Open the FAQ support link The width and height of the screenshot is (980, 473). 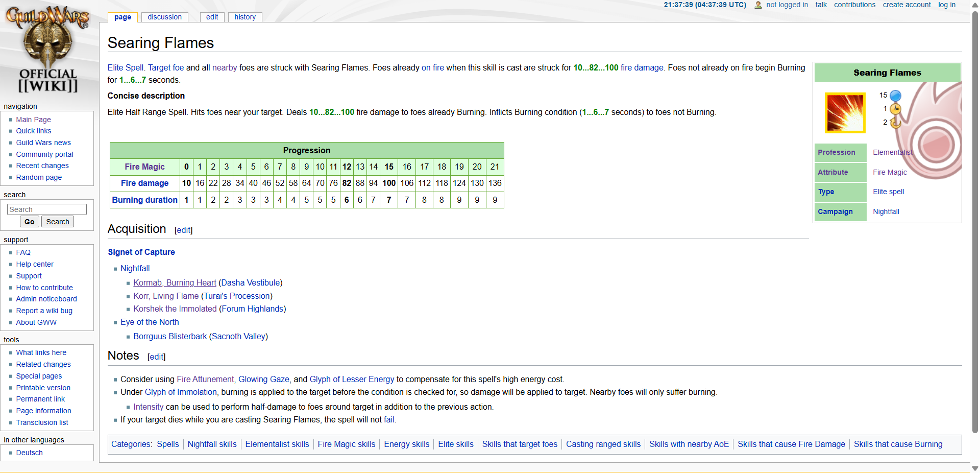tap(23, 252)
